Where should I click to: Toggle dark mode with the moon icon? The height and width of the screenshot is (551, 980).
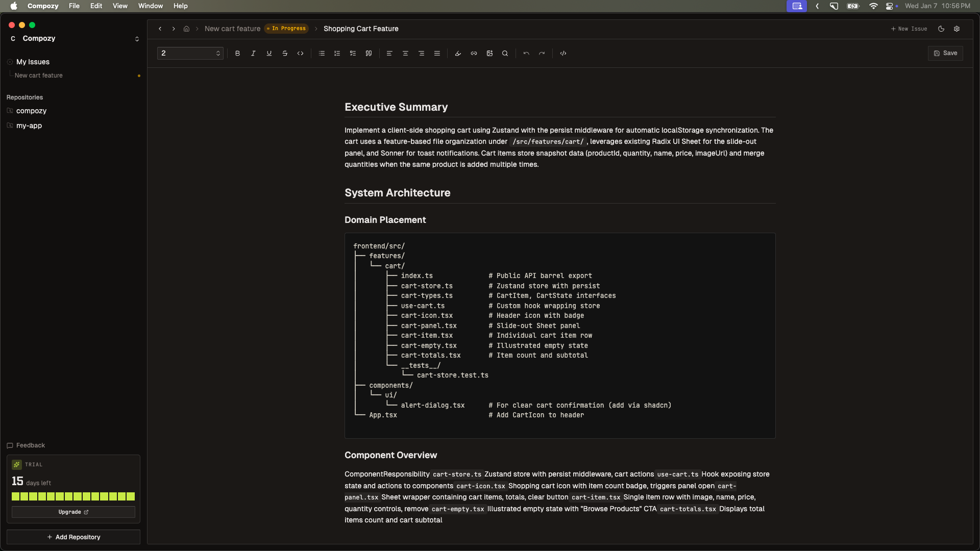click(x=941, y=29)
